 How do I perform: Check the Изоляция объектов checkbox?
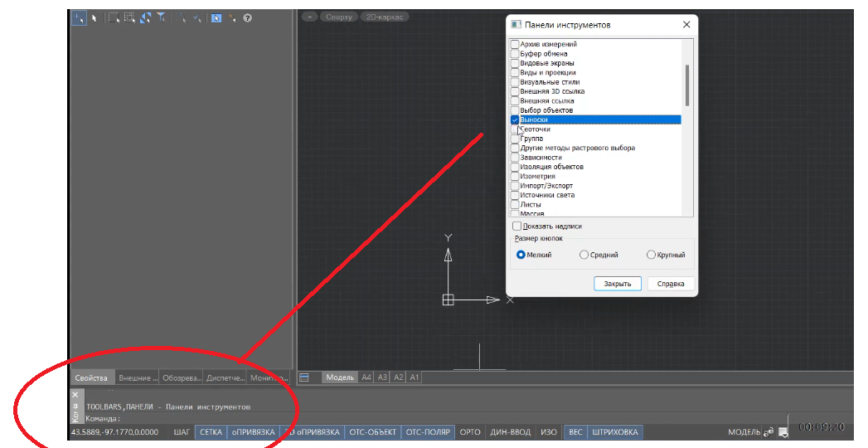515,167
